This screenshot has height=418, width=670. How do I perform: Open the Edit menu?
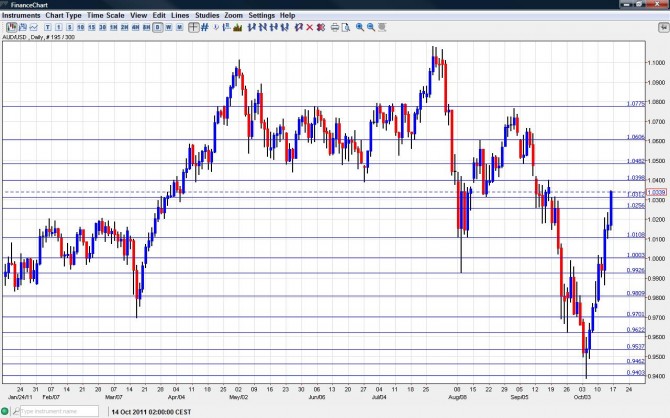pos(159,15)
